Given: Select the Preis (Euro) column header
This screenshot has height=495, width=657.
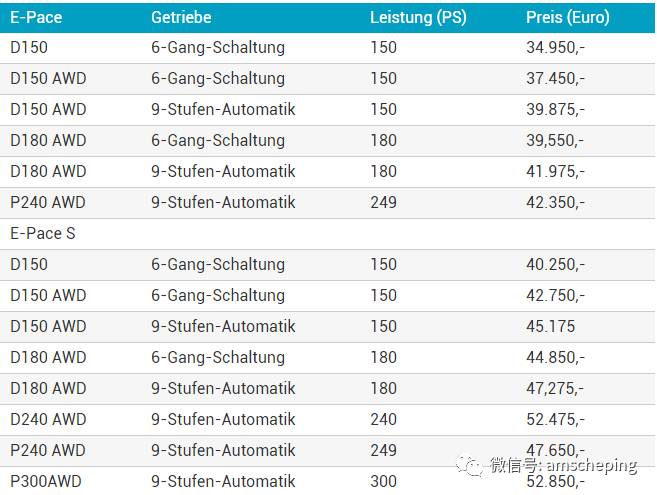Looking at the screenshot, I should click(x=567, y=17).
